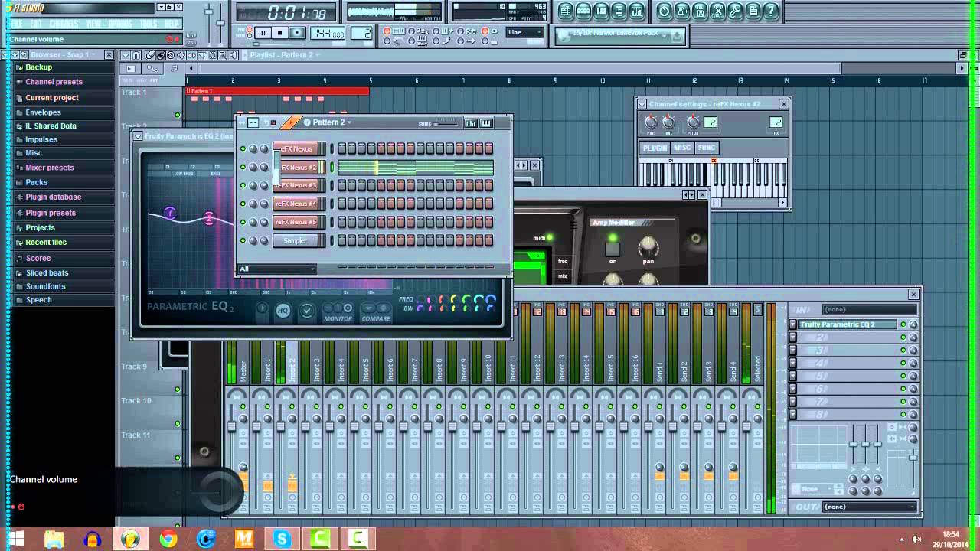Mute the reFX Nexus channel with green LED
Image resolution: width=980 pixels, height=551 pixels.
(x=243, y=148)
